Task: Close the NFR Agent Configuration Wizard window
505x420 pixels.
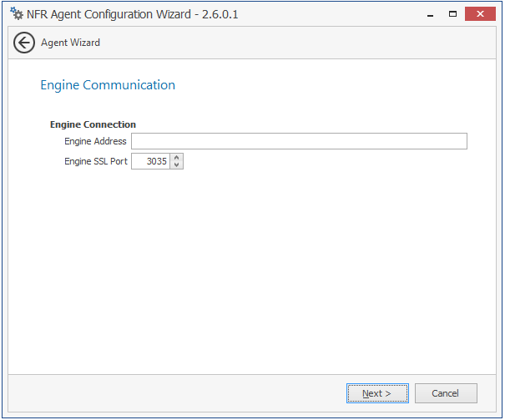Action: pyautogui.click(x=482, y=14)
